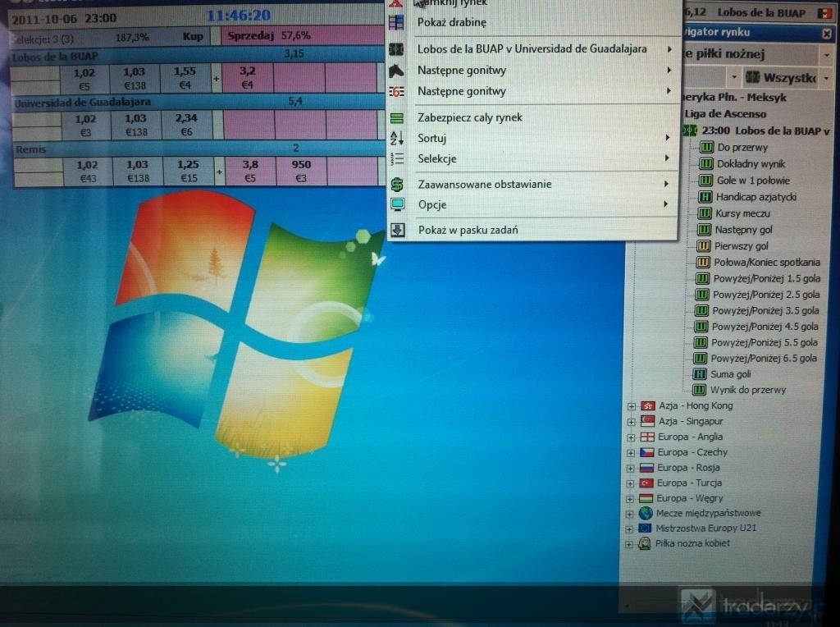
Task: Click the EU flag icon for Mistrzostwa Europy U21
Action: pyautogui.click(x=645, y=529)
